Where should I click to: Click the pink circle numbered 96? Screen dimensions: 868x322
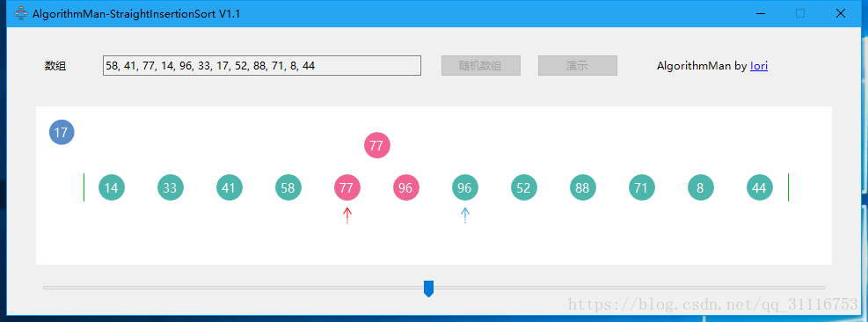coord(406,187)
